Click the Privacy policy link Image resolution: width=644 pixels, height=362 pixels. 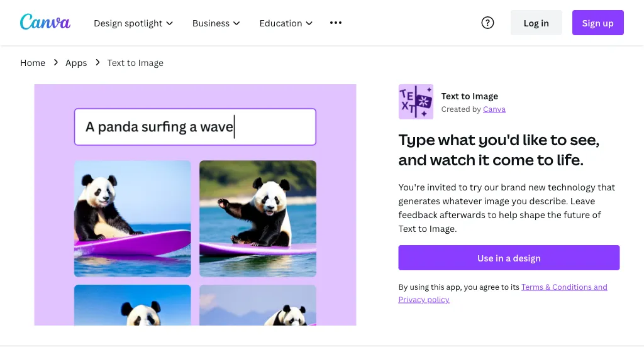click(424, 300)
